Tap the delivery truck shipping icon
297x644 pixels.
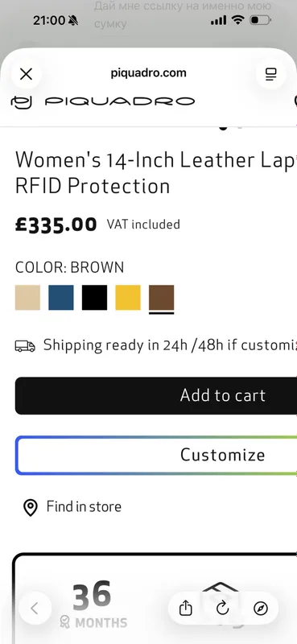click(x=25, y=345)
